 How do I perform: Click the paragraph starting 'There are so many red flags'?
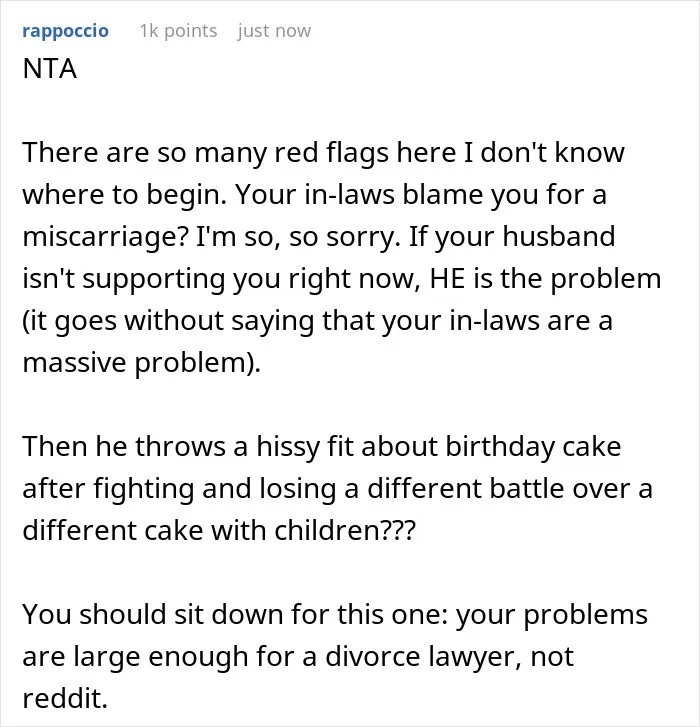tap(342, 257)
